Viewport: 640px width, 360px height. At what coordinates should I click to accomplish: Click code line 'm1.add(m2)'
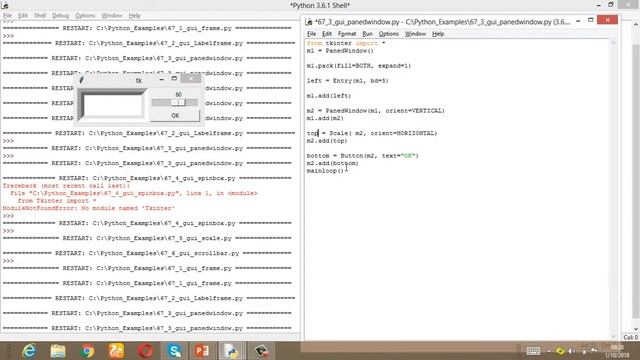pyautogui.click(x=325, y=118)
